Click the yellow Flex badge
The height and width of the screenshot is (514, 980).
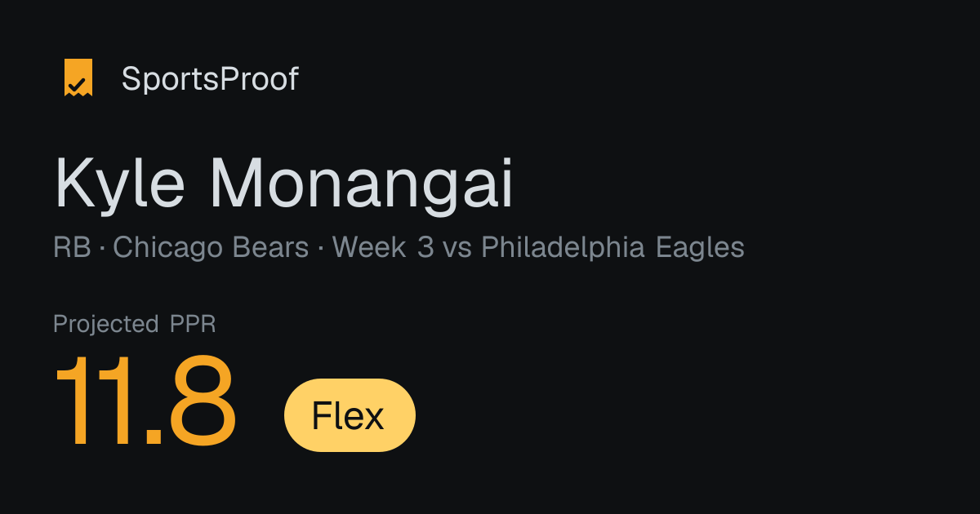(350, 415)
